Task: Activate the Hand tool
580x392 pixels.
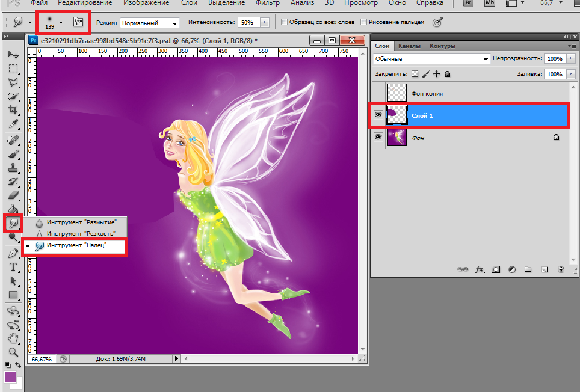Action: pyautogui.click(x=13, y=338)
